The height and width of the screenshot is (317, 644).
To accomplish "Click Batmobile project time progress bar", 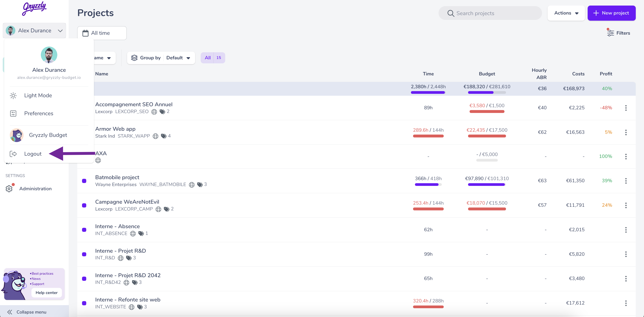I will coord(428,185).
